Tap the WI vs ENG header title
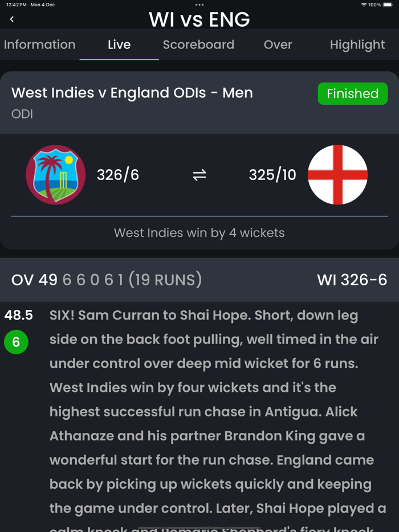Image resolution: width=399 pixels, height=532 pixels. [x=199, y=19]
